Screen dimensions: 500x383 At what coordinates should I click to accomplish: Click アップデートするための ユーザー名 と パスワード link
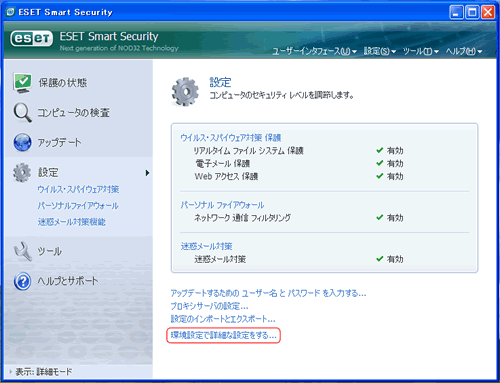click(268, 293)
